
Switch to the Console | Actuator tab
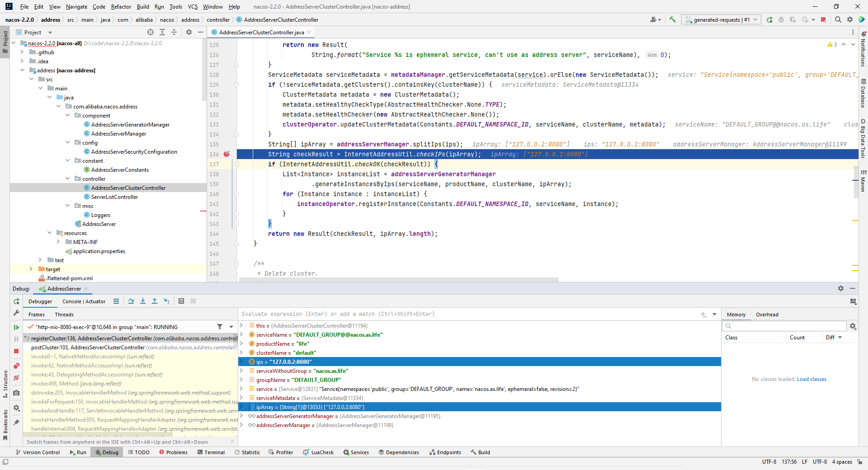point(84,301)
